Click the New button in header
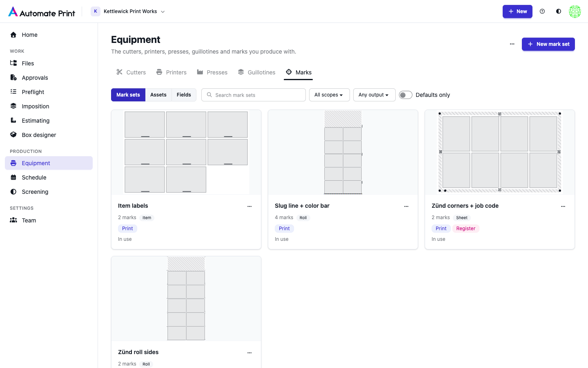This screenshot has width=588, height=368. point(517,11)
